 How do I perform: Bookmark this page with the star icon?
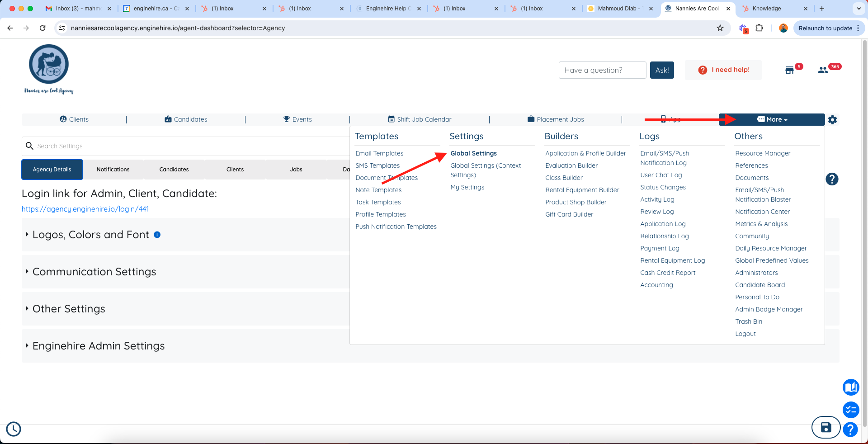720,28
